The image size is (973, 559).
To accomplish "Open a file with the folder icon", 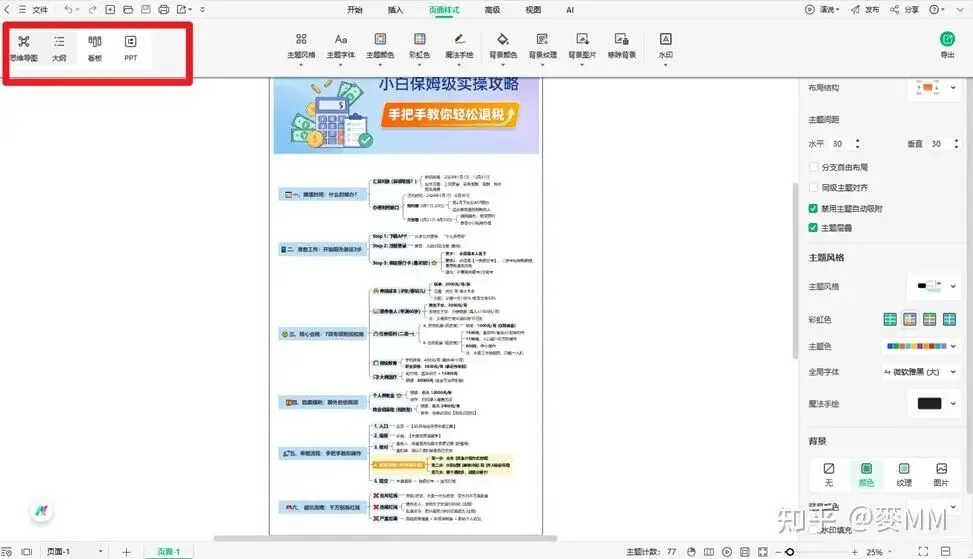I will (128, 9).
